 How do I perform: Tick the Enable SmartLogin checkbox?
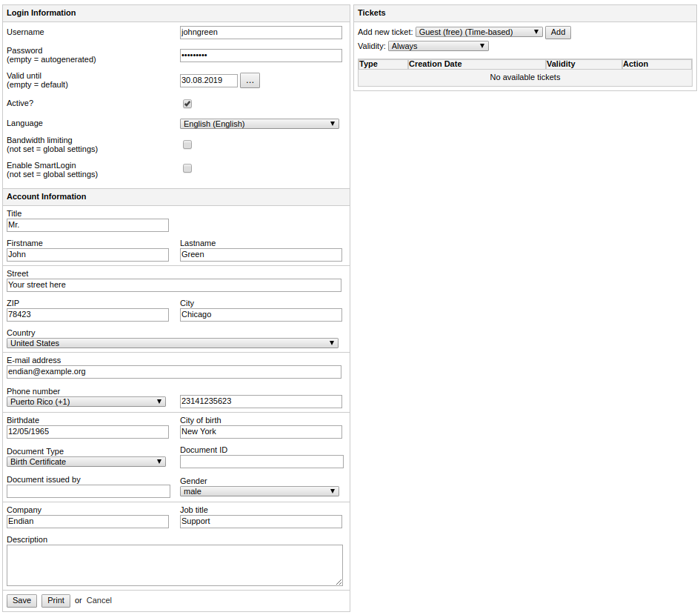pos(187,168)
